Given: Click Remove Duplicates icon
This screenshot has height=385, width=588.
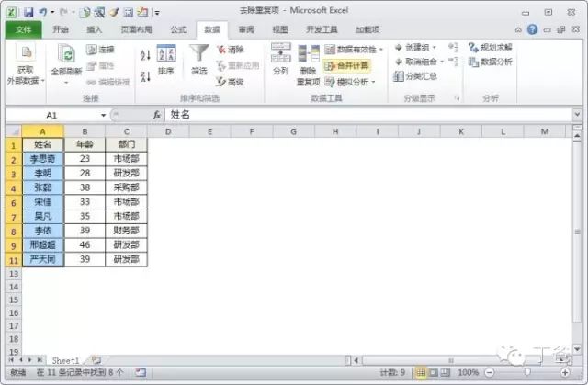Looking at the screenshot, I should pos(309,53).
